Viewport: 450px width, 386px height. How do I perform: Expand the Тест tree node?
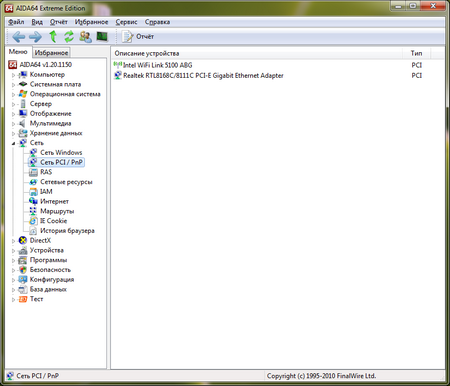pos(13,299)
